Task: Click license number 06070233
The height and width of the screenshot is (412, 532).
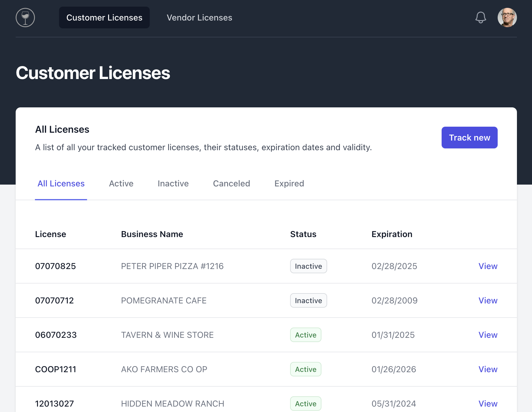Action: click(56, 335)
